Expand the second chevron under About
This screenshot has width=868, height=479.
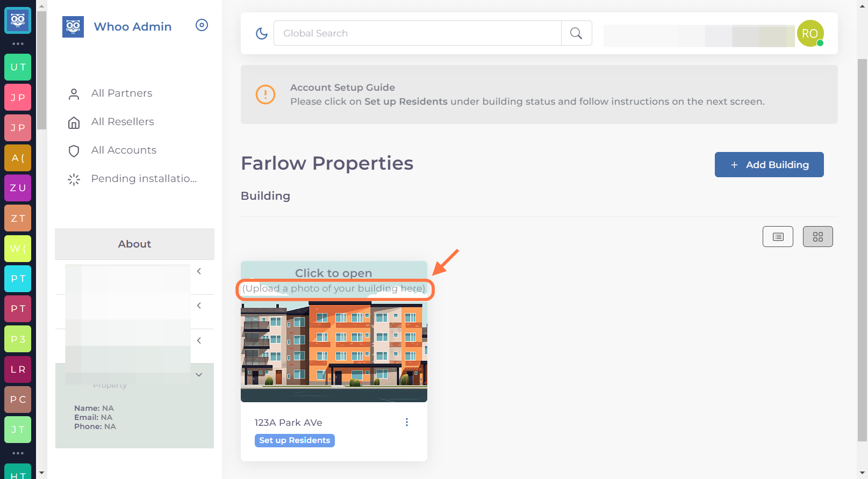[199, 306]
